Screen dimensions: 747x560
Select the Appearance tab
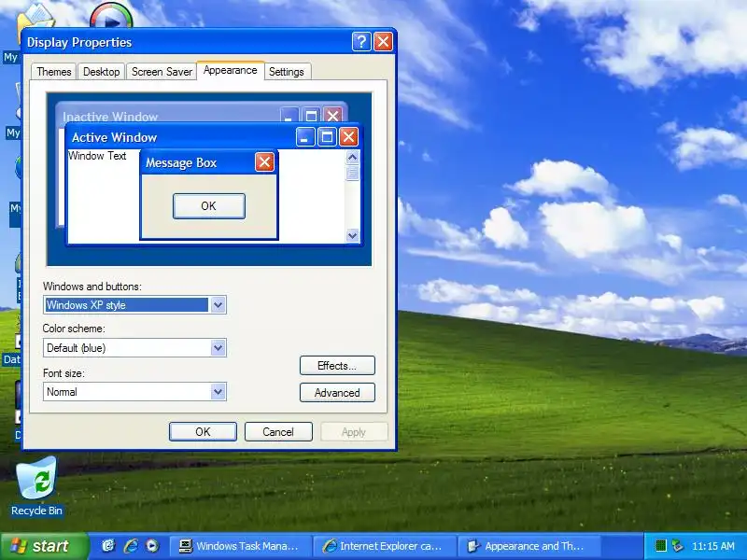click(230, 70)
